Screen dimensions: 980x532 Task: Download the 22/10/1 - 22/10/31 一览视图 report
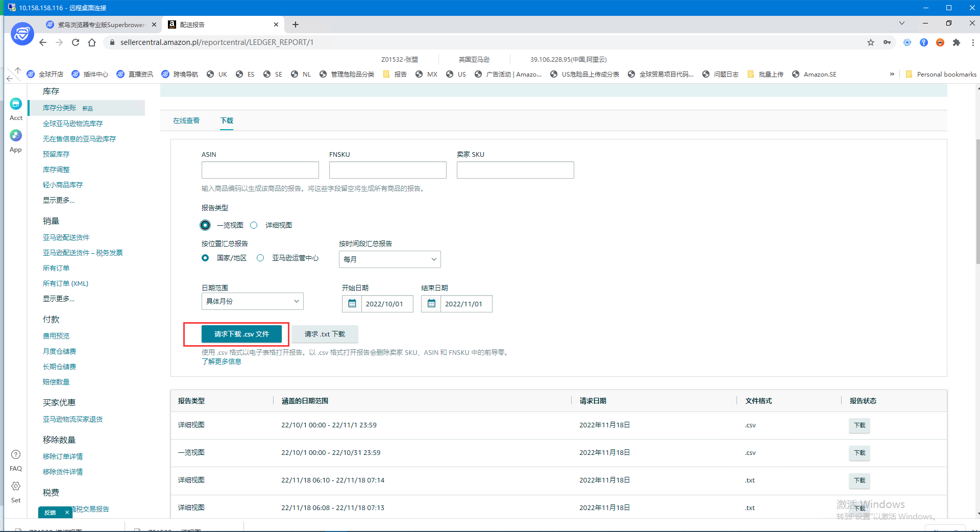coord(860,453)
